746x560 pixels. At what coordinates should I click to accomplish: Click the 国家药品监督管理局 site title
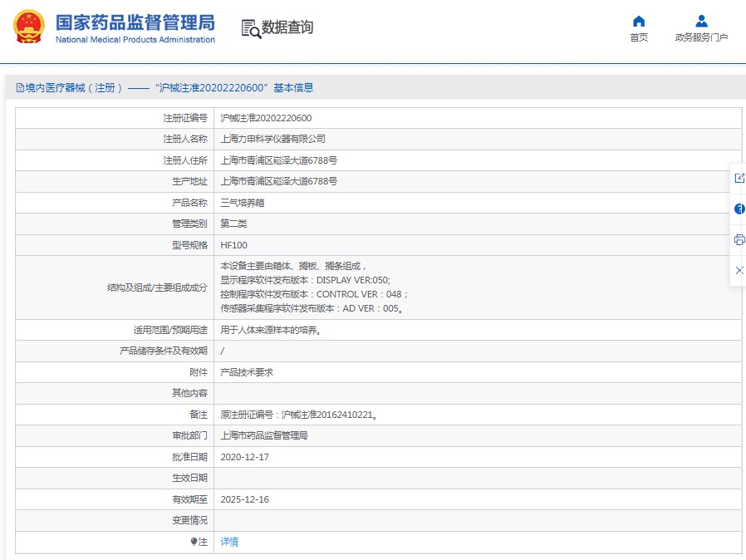pos(135,22)
